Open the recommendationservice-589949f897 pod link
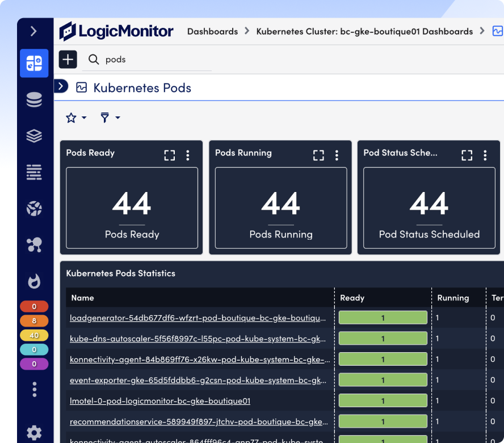This screenshot has width=504, height=443. point(199,422)
